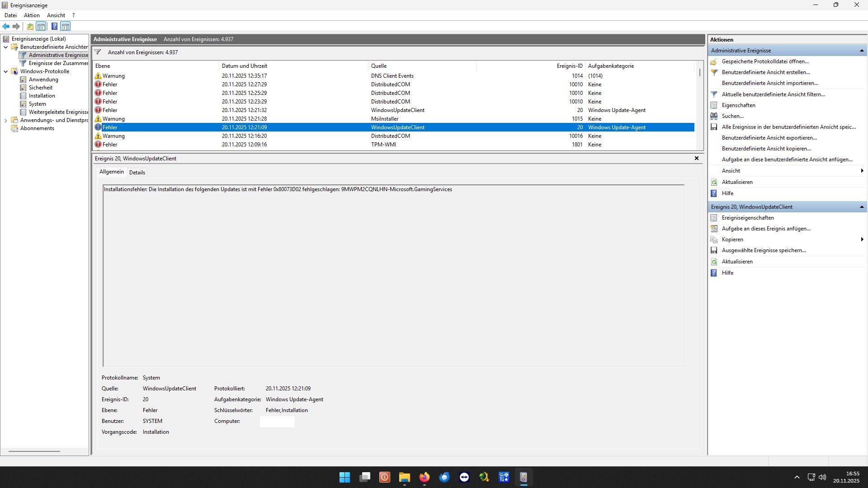Viewport: 868px width, 488px height.
Task: Open the Aktion menu
Action: tap(32, 15)
